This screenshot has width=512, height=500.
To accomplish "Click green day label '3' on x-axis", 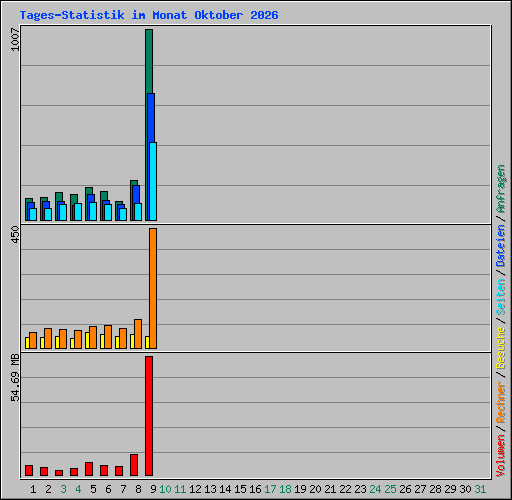I will pos(63,489).
